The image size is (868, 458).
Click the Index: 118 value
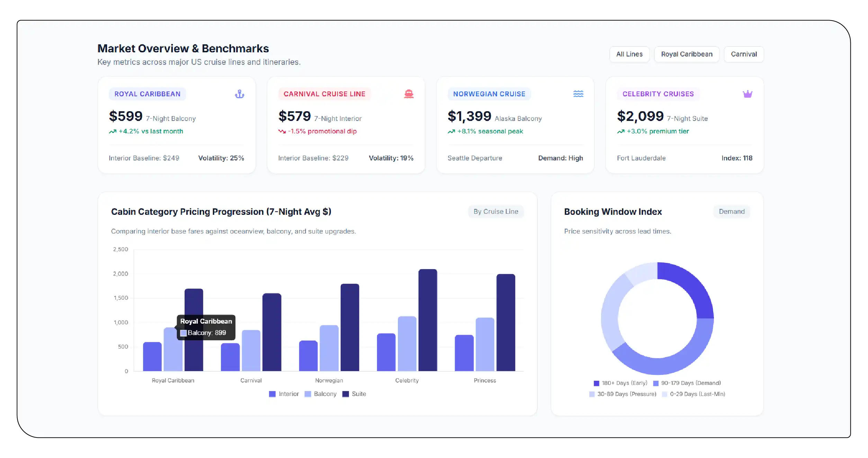coord(737,158)
